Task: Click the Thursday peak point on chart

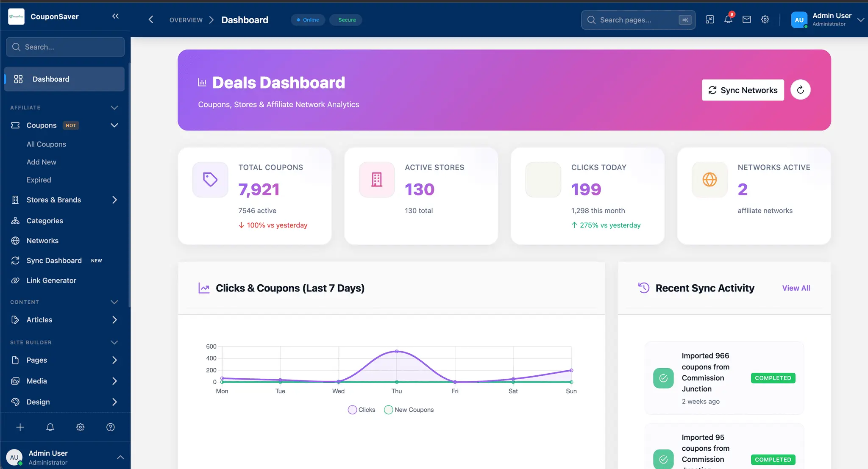Action: coord(397,351)
